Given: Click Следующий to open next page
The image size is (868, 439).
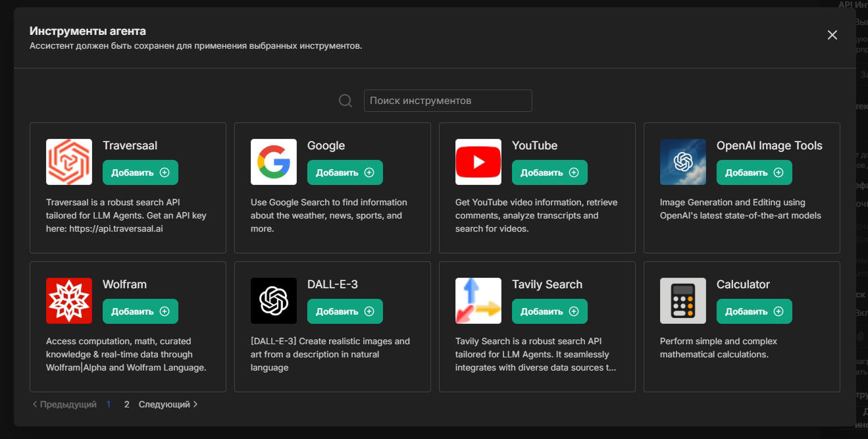Looking at the screenshot, I should pos(168,404).
